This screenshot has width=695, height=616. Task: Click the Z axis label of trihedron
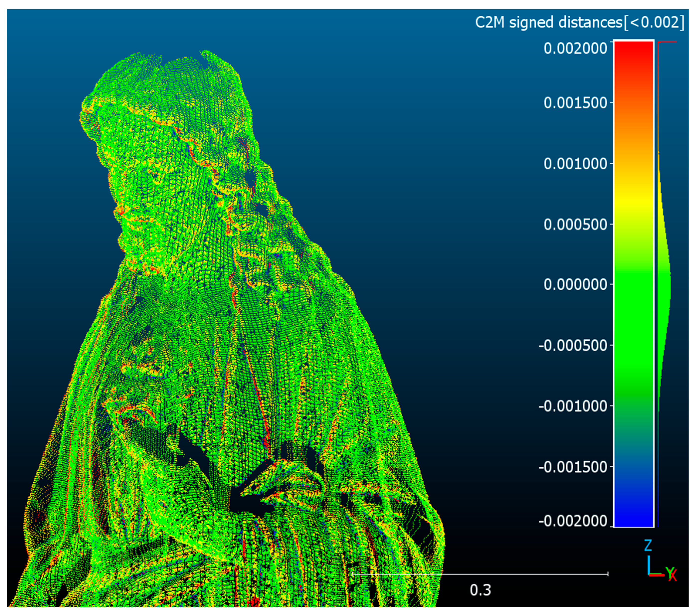tap(648, 545)
